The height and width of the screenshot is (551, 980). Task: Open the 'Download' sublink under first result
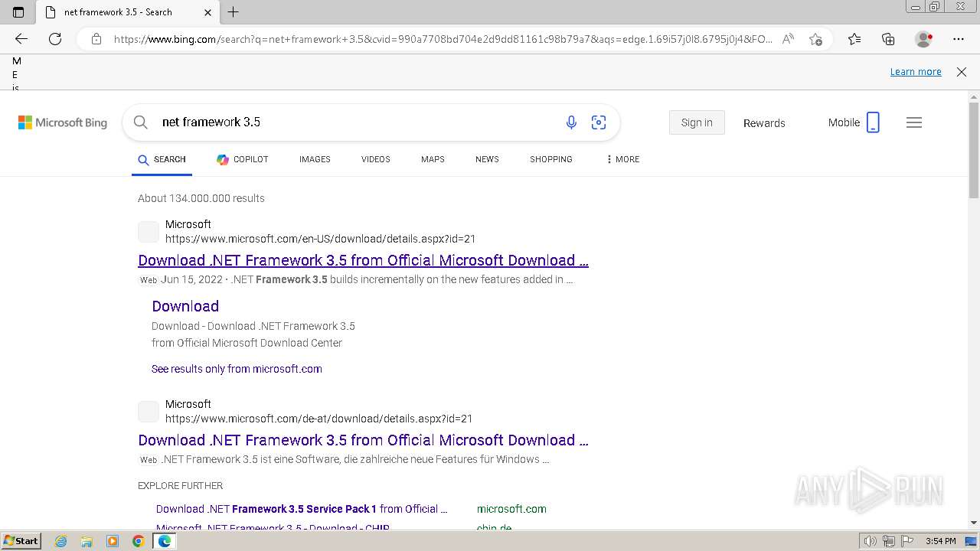[x=185, y=306]
